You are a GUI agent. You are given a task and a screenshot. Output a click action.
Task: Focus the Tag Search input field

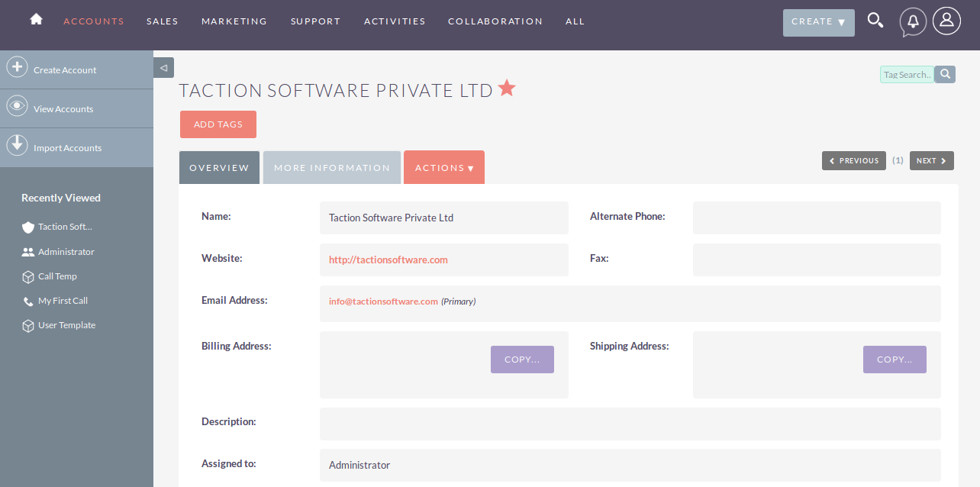pos(907,74)
